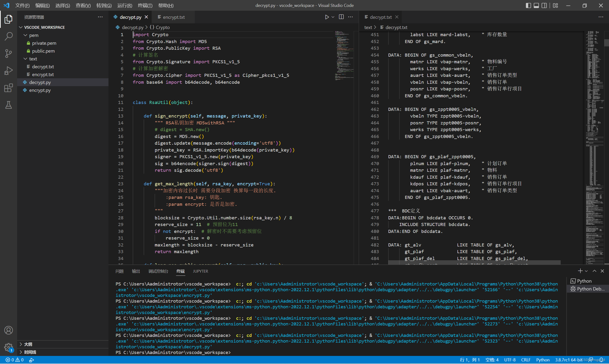Screen dimensions: 609x364
Task: Toggle primary side bar layout button
Action: (x=528, y=5)
